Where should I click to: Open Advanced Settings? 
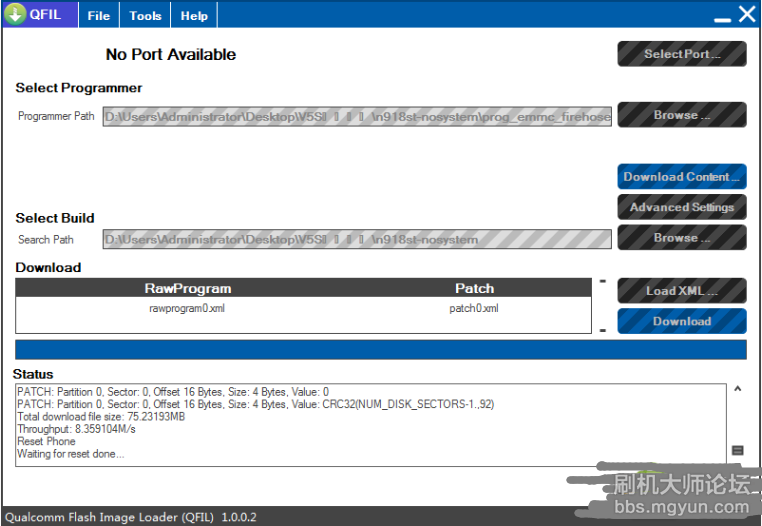click(x=682, y=207)
